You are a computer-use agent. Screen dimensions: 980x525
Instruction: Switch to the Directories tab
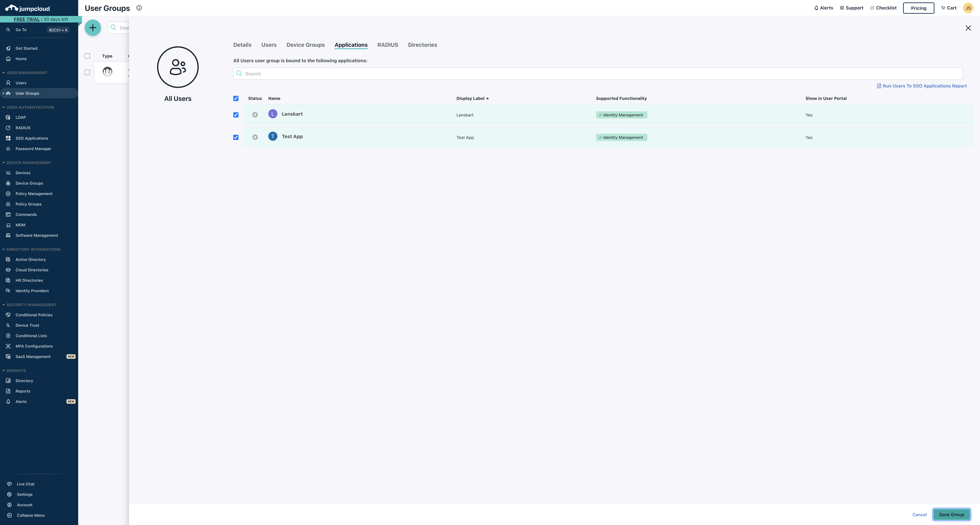point(423,45)
